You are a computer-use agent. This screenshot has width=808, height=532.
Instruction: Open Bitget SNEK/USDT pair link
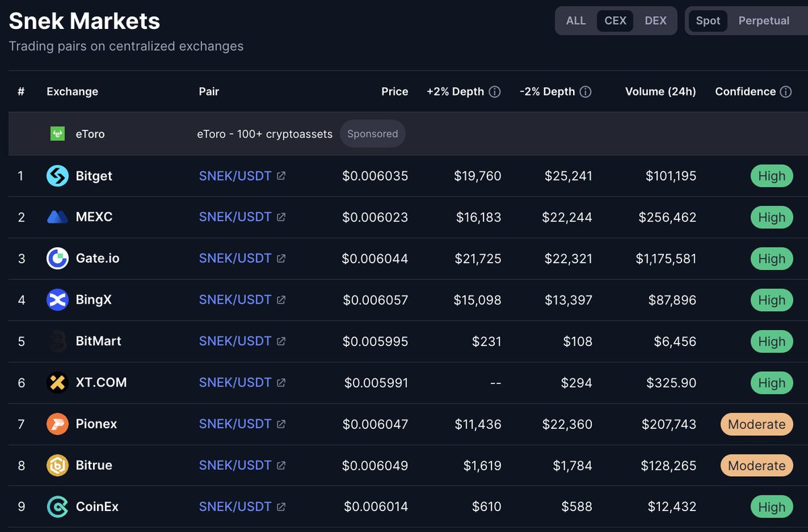(235, 176)
